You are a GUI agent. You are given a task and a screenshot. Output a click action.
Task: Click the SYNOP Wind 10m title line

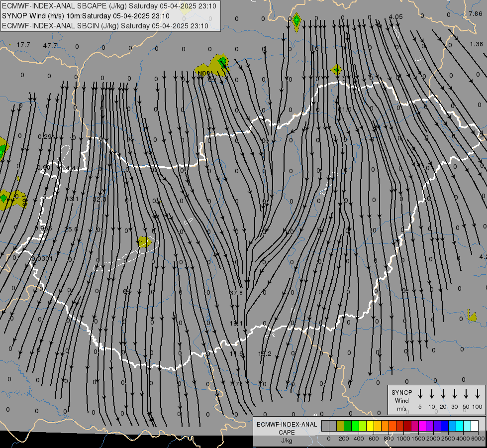pyautogui.click(x=86, y=16)
